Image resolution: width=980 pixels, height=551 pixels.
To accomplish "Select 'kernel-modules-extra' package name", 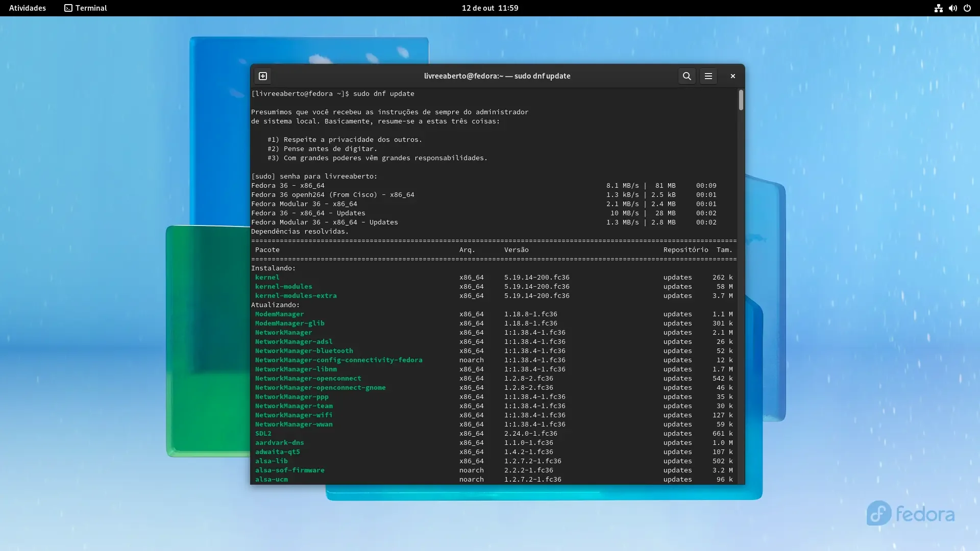I will [296, 296].
